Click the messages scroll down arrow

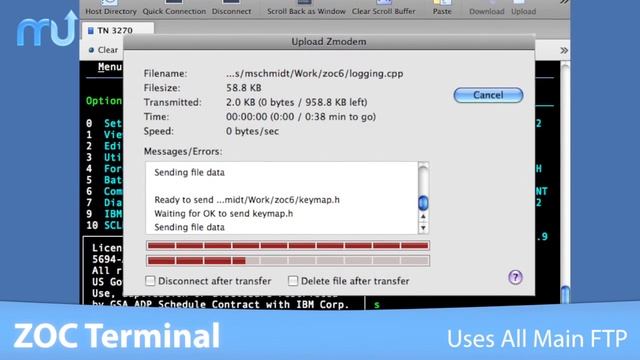pos(423,228)
